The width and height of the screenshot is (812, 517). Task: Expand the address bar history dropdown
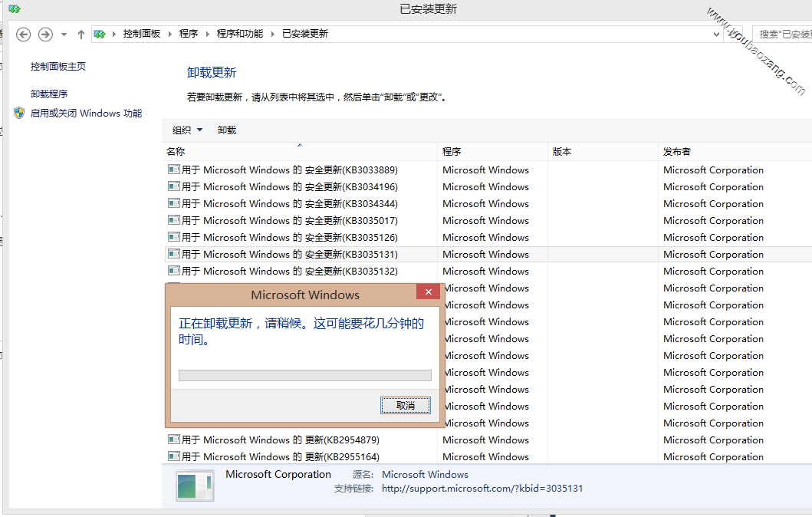pyautogui.click(x=716, y=35)
